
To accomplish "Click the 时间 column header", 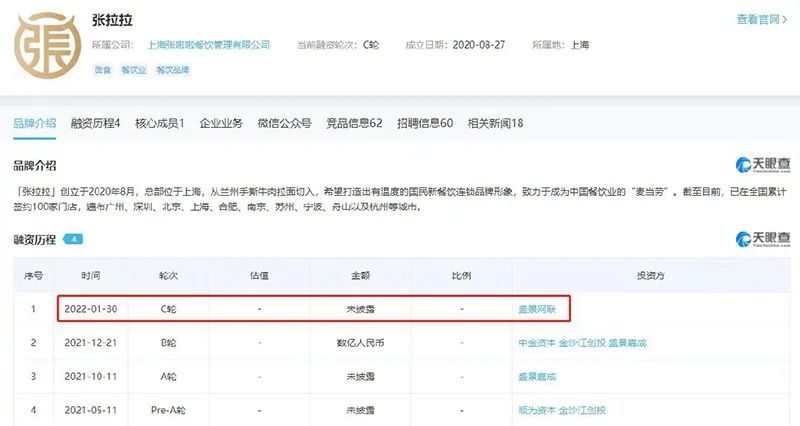I will tap(90, 275).
